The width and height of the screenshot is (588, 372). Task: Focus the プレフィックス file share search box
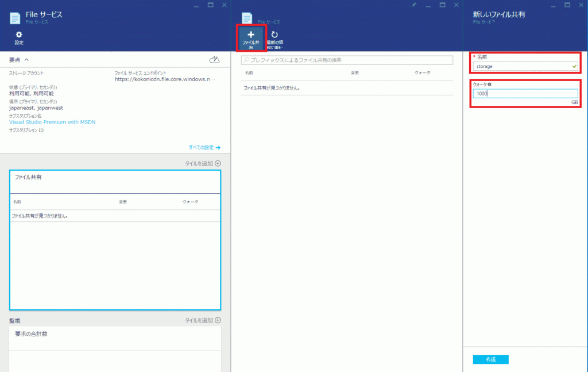click(347, 60)
